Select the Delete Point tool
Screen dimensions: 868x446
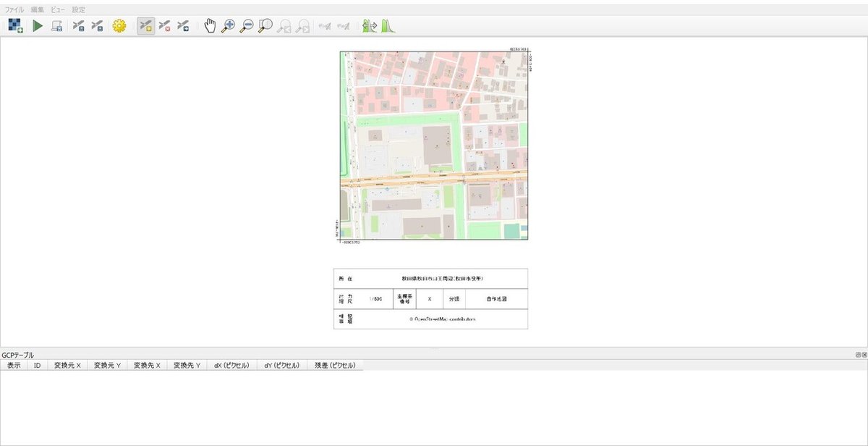coord(165,26)
